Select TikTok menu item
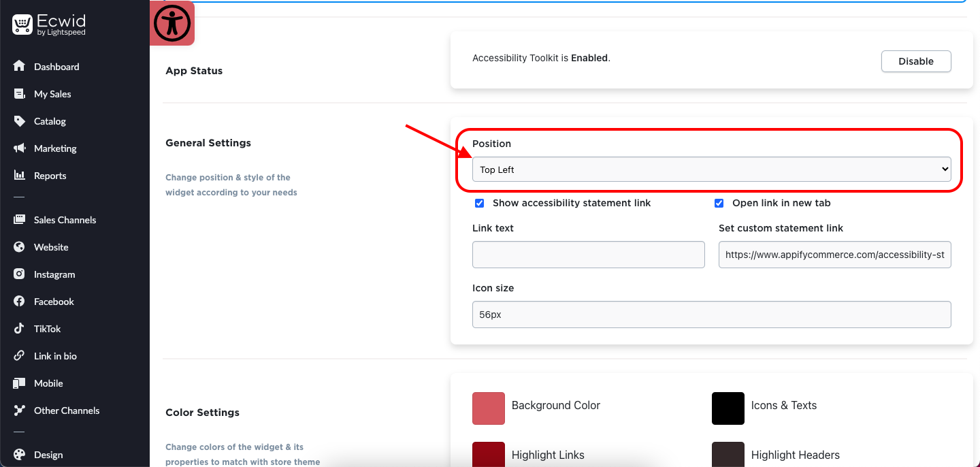 [48, 329]
